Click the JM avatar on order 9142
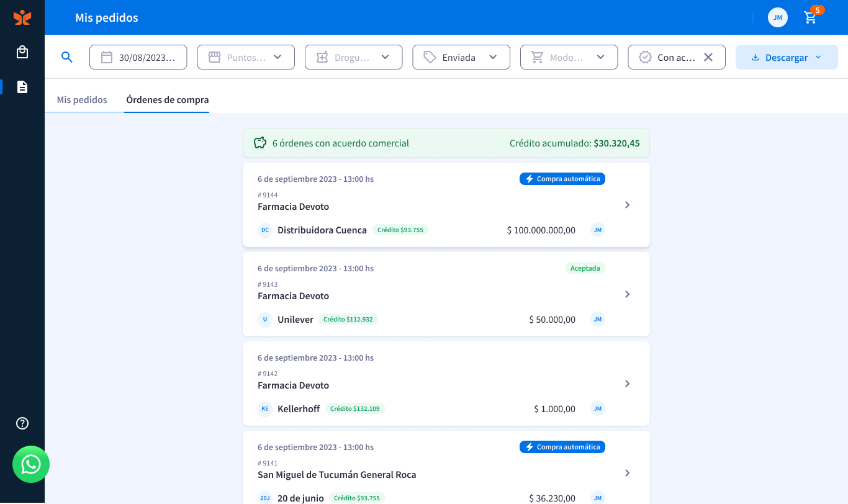Screen dimensions: 848x504 (x=598, y=409)
